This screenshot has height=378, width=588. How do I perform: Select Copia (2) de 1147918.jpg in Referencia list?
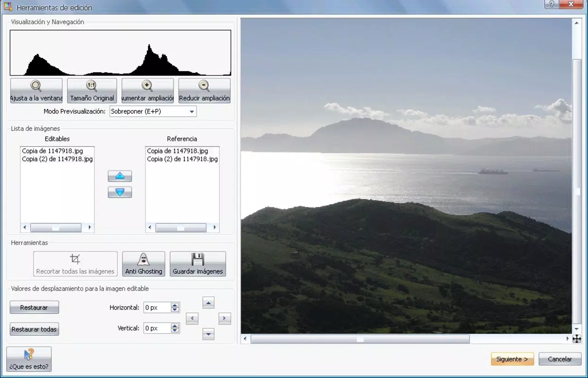pyautogui.click(x=182, y=159)
